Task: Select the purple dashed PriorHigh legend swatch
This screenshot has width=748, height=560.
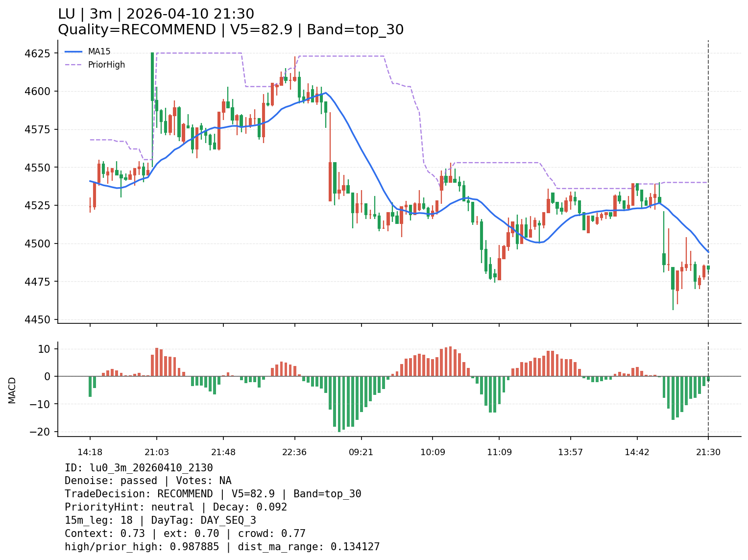Action: (73, 65)
